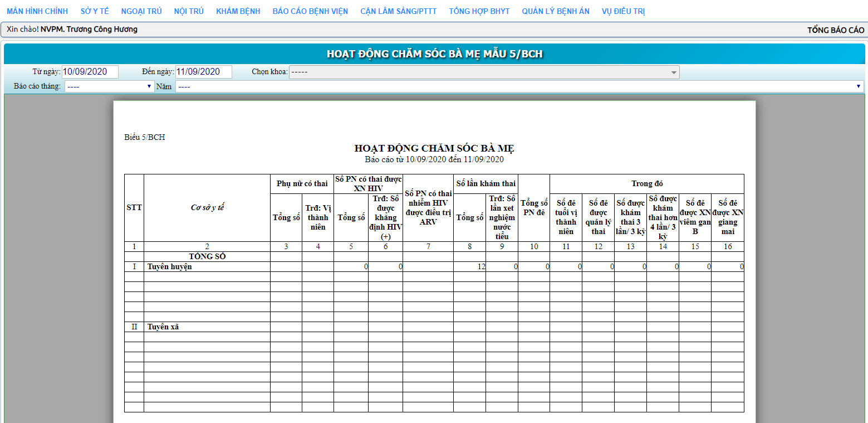The width and height of the screenshot is (868, 423).
Task: Click the 'Tuyến xã' row label
Action: coord(163,327)
